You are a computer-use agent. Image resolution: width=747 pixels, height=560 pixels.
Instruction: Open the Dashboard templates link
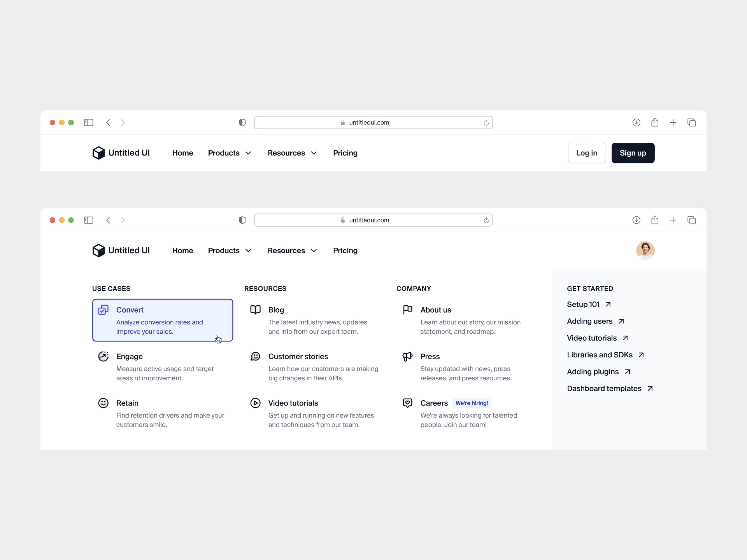pyautogui.click(x=604, y=388)
